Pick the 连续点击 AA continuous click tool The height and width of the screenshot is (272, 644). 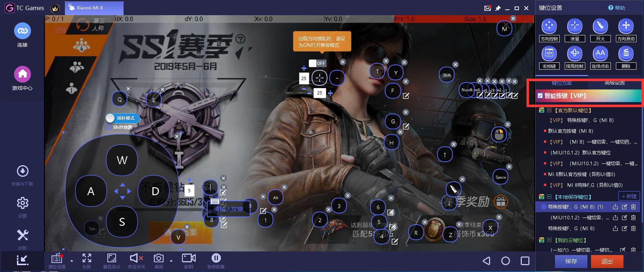(600, 53)
